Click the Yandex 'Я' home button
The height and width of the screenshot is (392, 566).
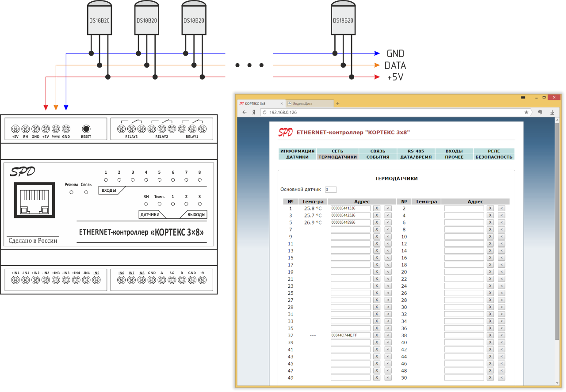tap(254, 112)
